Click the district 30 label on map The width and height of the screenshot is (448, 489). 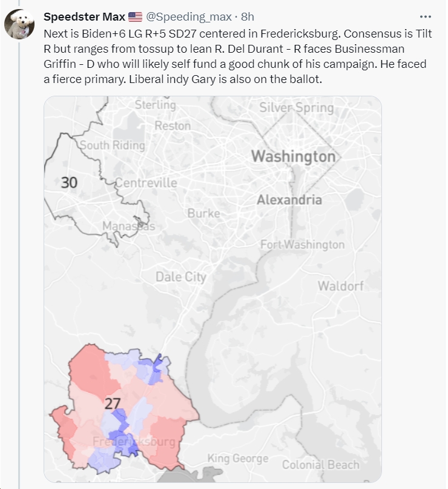tap(69, 183)
